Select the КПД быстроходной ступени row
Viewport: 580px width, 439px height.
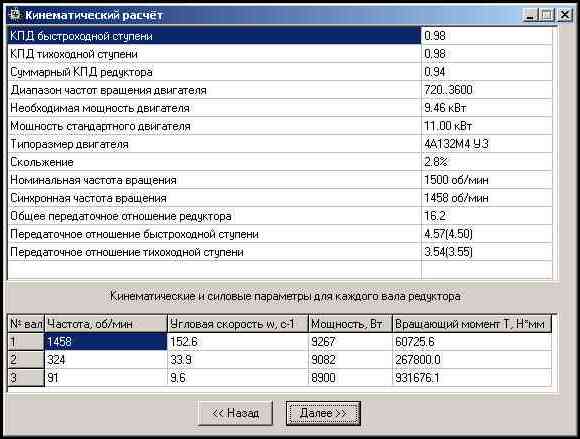pos(280,36)
